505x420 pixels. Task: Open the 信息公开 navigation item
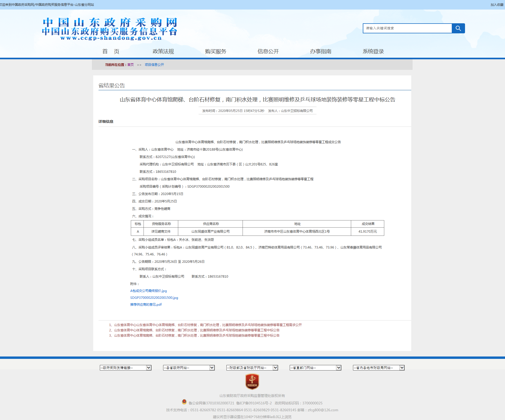point(268,51)
